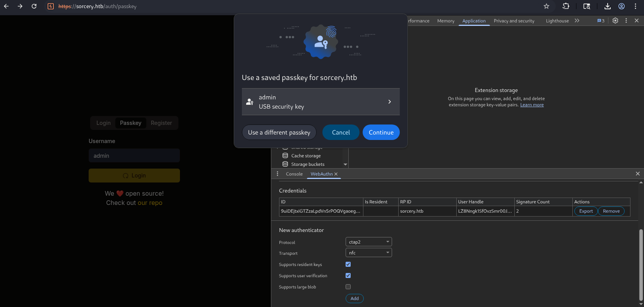The height and width of the screenshot is (307, 644).
Task: Open the browser profile icon
Action: click(622, 6)
